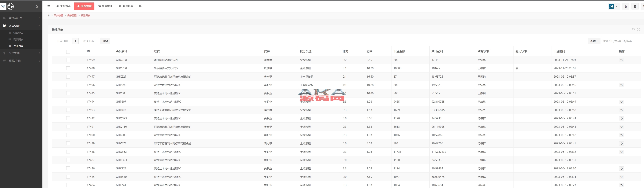Switch to the 公告管理 tab
This screenshot has width=644, height=188.
tap(105, 6)
